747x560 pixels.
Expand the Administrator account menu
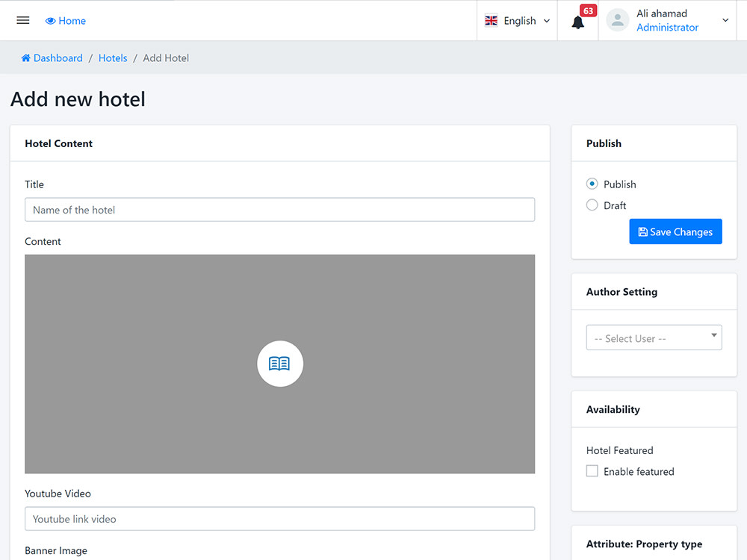[724, 20]
